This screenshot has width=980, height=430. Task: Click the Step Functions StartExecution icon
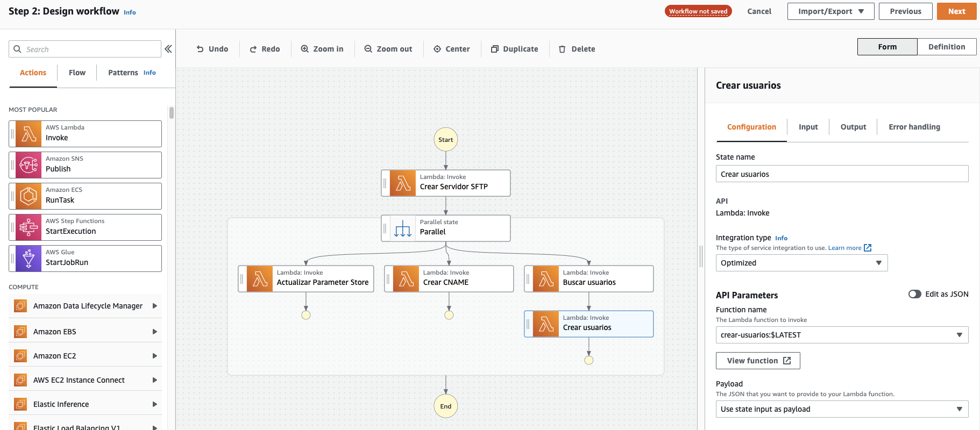[29, 227]
